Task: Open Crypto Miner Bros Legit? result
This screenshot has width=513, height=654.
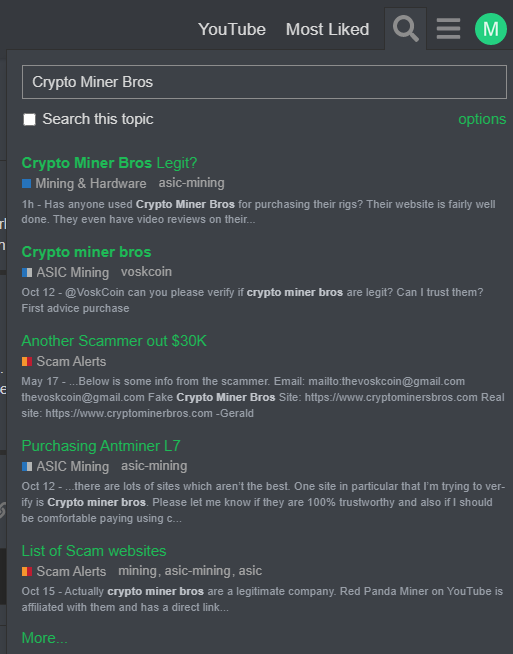Action: (109, 163)
